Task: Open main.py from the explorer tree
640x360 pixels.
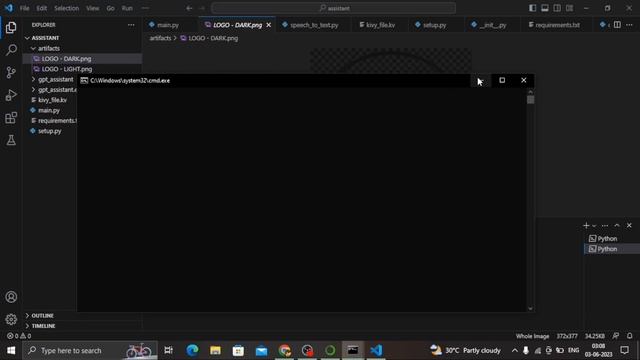Action: click(50, 110)
